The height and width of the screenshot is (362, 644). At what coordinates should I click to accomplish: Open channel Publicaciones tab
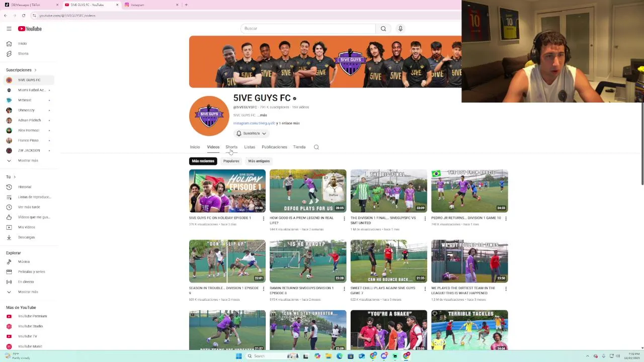(274, 147)
